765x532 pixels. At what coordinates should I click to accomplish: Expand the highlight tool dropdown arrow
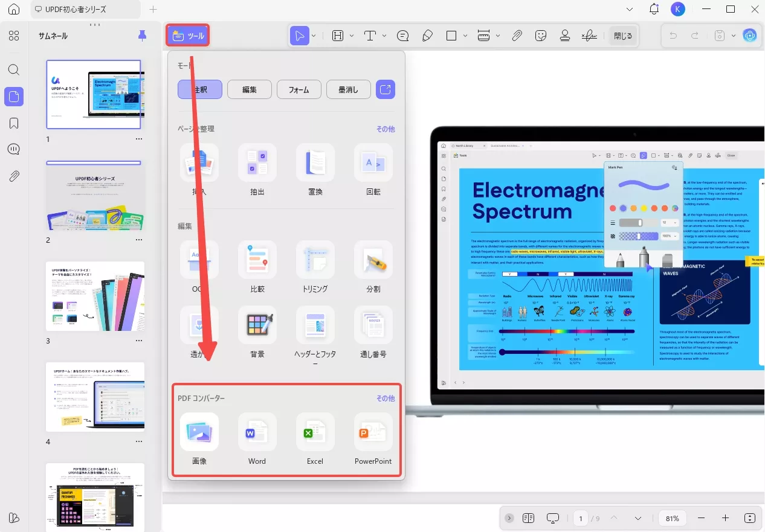pos(352,36)
